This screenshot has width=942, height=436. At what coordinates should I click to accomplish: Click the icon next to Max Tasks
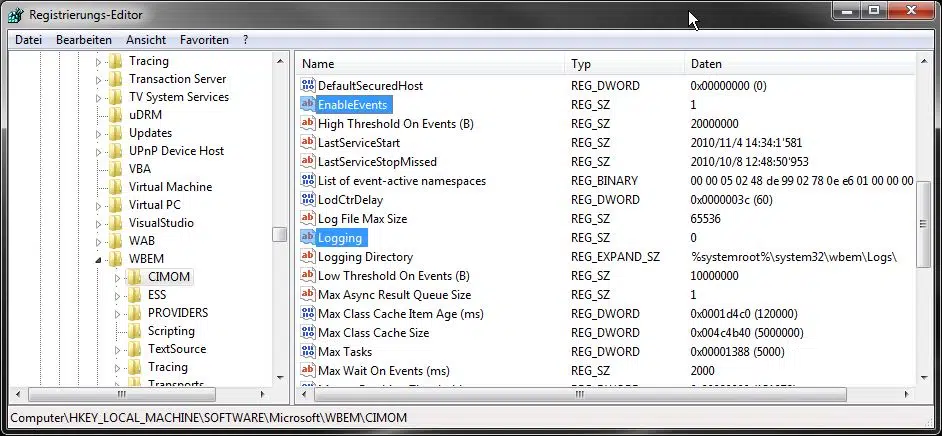[308, 352]
